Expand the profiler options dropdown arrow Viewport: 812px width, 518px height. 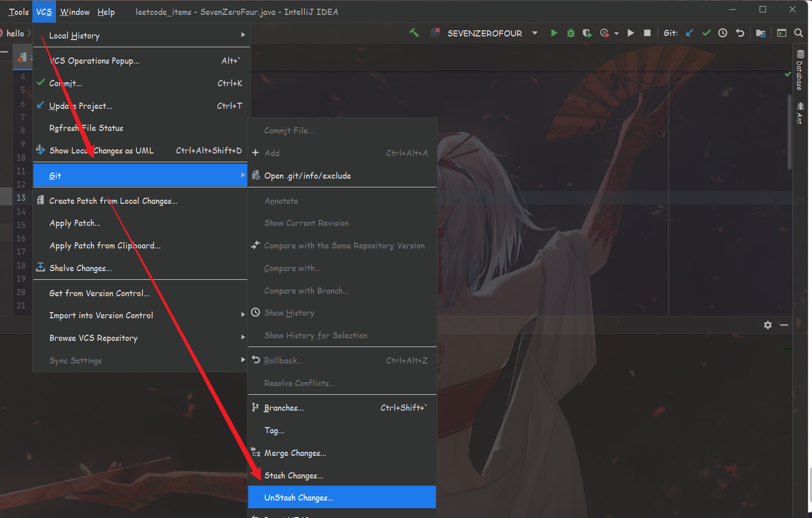click(x=617, y=33)
